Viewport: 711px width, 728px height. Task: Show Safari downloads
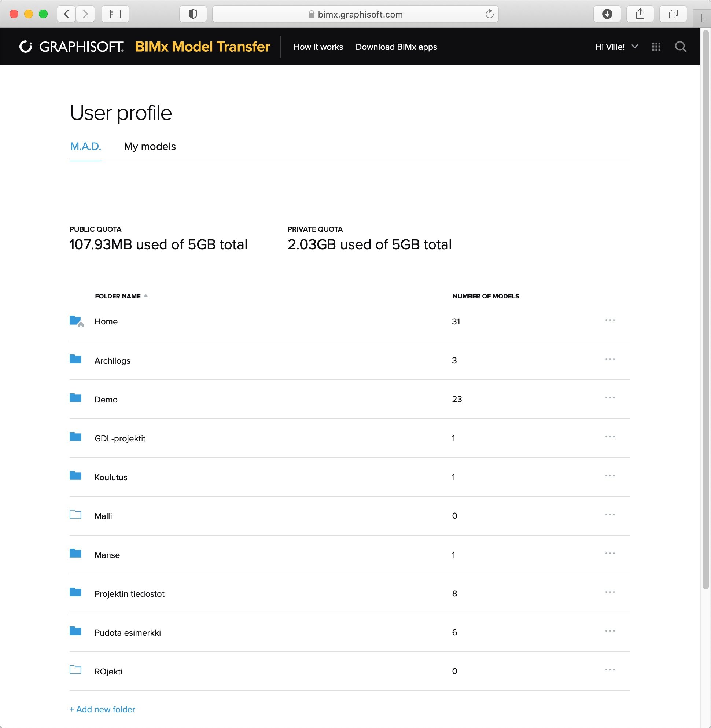pyautogui.click(x=607, y=14)
